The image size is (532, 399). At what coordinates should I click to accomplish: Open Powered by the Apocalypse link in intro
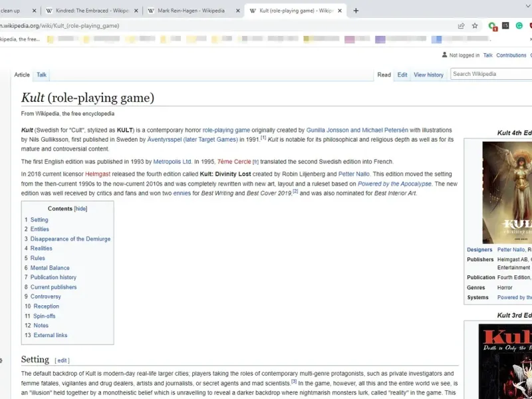pos(394,184)
